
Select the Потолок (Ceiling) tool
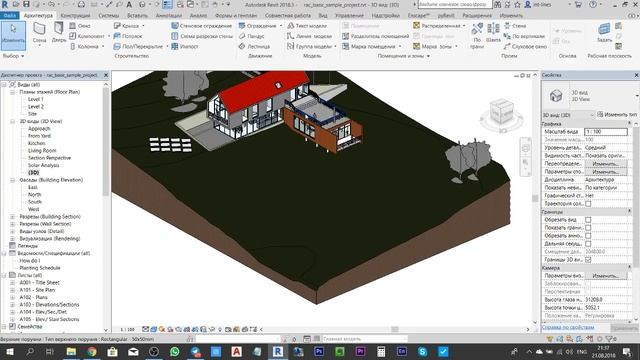point(127,36)
